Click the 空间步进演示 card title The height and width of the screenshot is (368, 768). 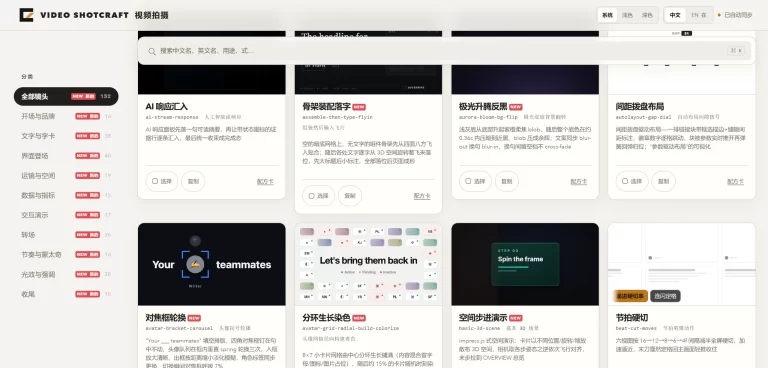click(x=483, y=318)
